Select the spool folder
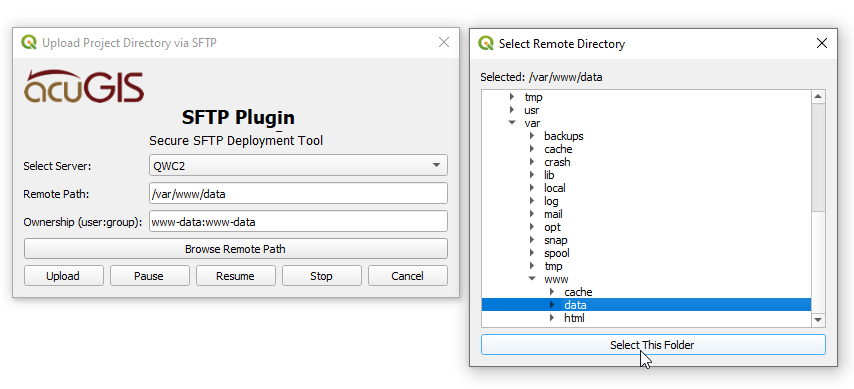Image resolution: width=854 pixels, height=389 pixels. [557, 253]
